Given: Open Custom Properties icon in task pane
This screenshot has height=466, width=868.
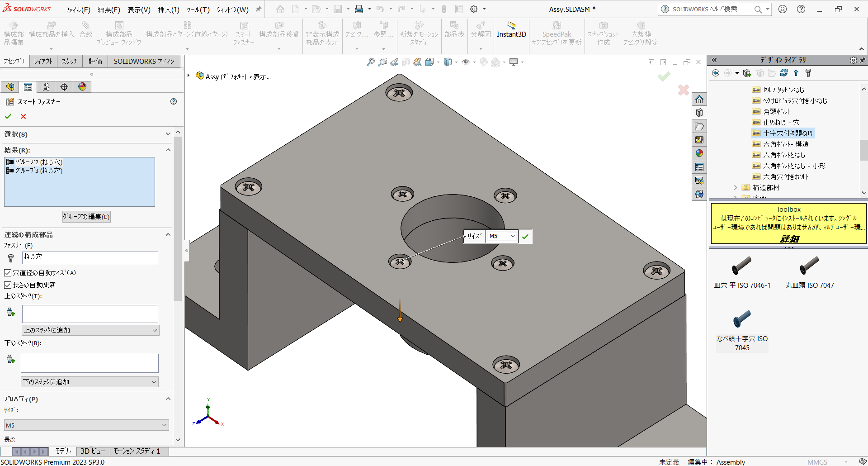Looking at the screenshot, I should click(699, 167).
